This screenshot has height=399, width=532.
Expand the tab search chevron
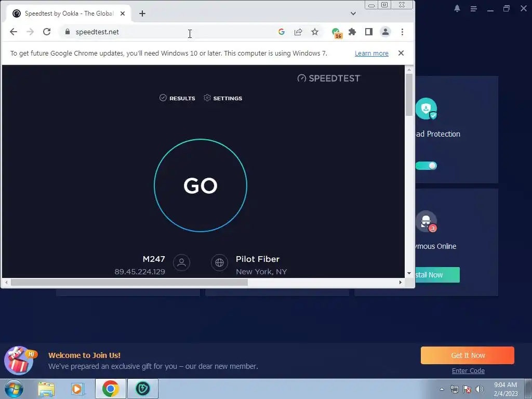[x=353, y=14]
